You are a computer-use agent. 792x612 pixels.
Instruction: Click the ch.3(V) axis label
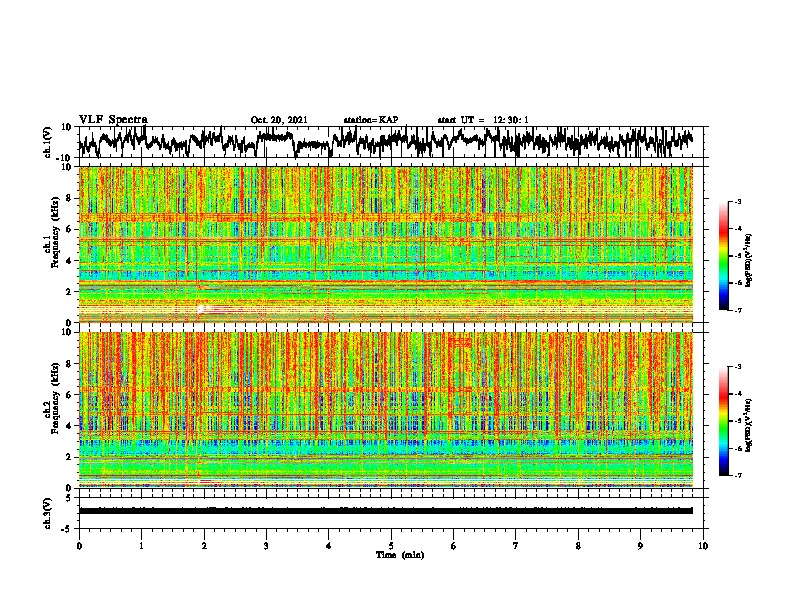(48, 513)
